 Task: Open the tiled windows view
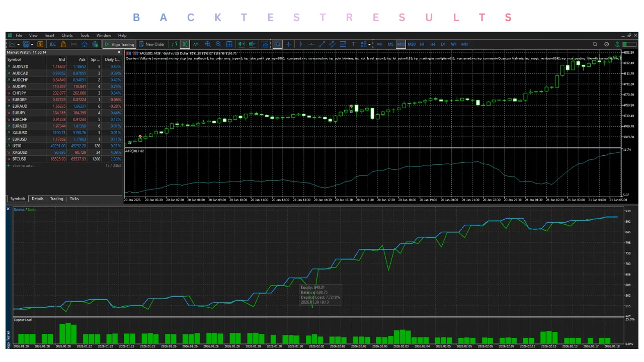pyautogui.click(x=229, y=44)
